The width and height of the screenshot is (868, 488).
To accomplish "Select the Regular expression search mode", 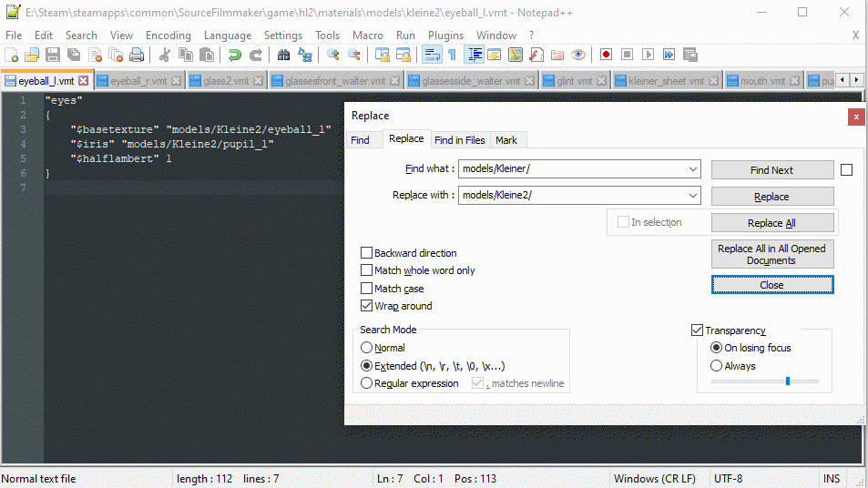I will point(367,383).
